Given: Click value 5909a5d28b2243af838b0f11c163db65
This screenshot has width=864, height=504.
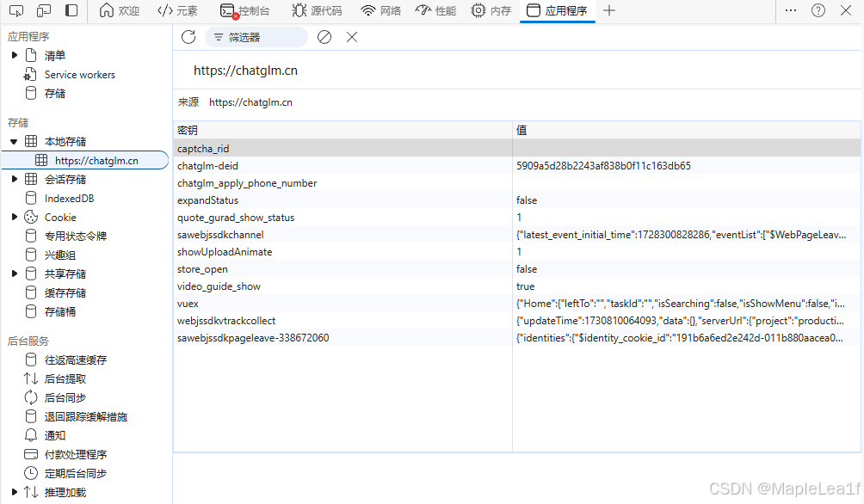Looking at the screenshot, I should 603,166.
